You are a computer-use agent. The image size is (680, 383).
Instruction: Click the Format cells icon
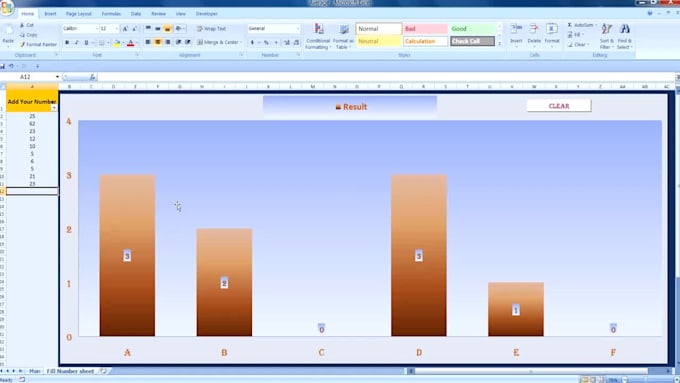tap(552, 29)
